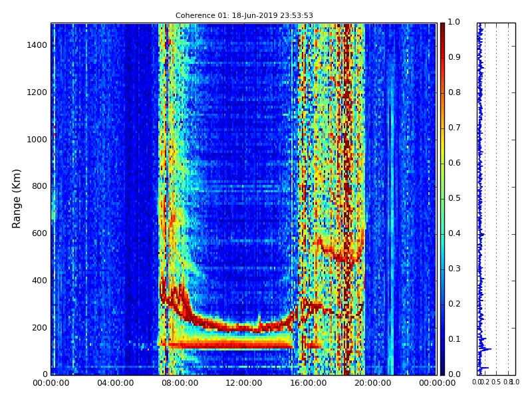Click the colorbar label '0.9'

tap(454, 57)
